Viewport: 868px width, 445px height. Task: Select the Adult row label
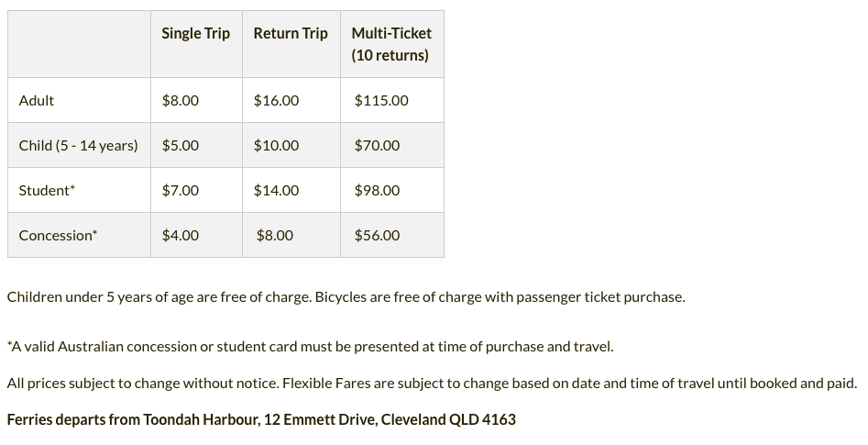point(37,100)
